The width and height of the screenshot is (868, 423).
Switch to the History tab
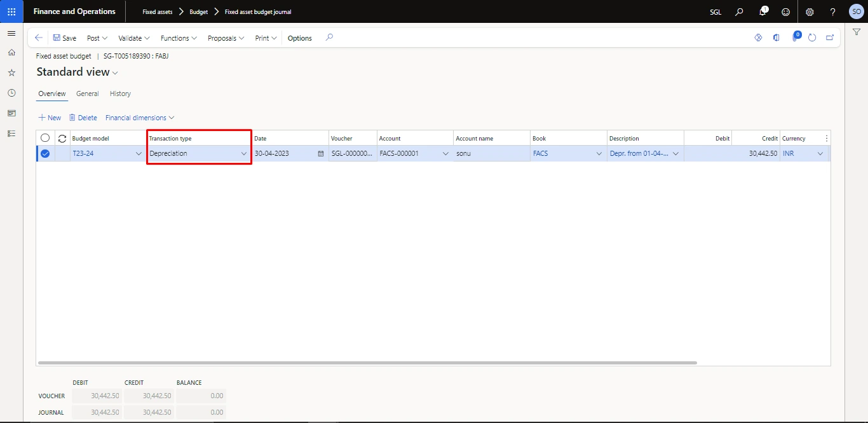click(120, 94)
